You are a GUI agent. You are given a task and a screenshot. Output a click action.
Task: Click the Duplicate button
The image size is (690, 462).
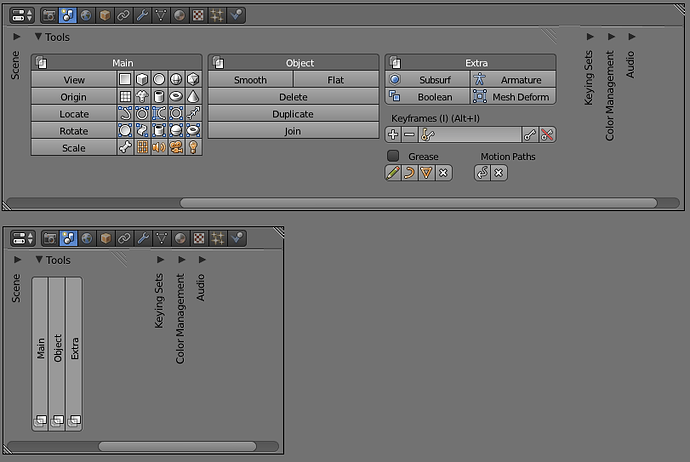pos(294,114)
